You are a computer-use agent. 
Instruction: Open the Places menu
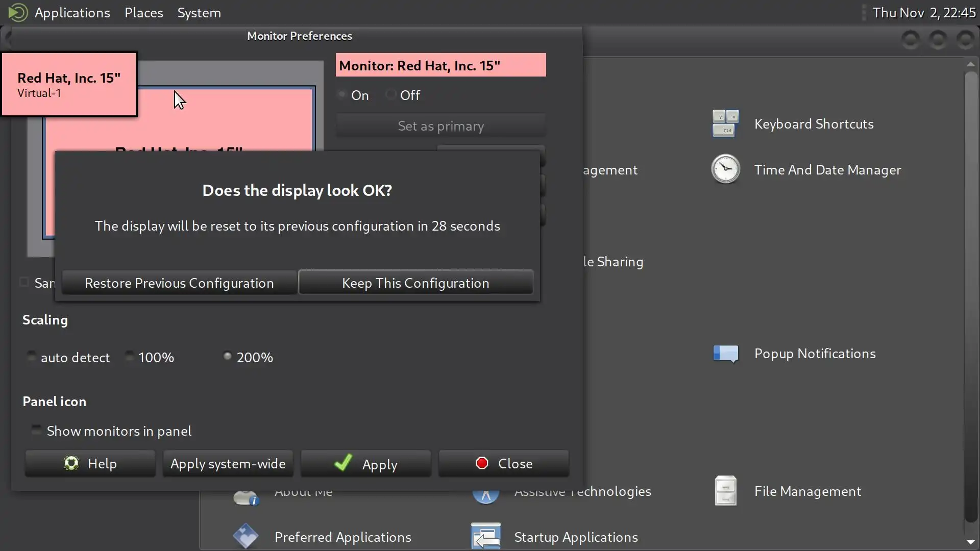143,12
